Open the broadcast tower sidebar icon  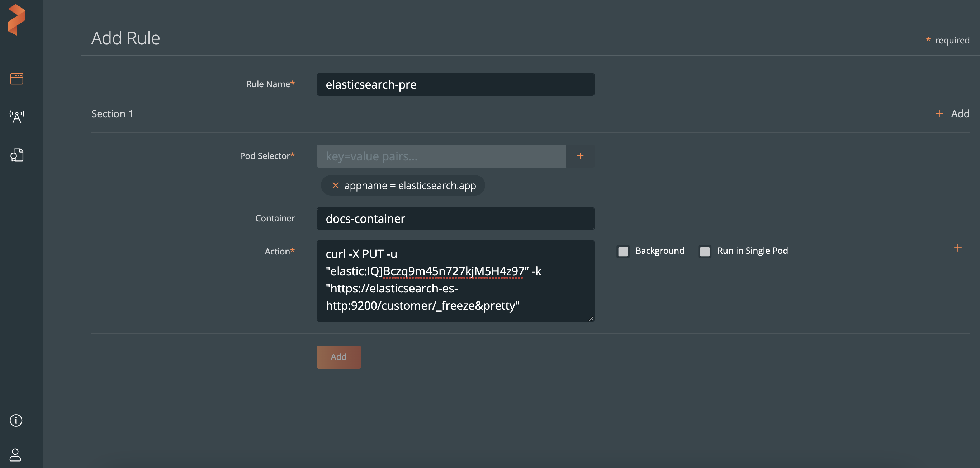pos(17,117)
